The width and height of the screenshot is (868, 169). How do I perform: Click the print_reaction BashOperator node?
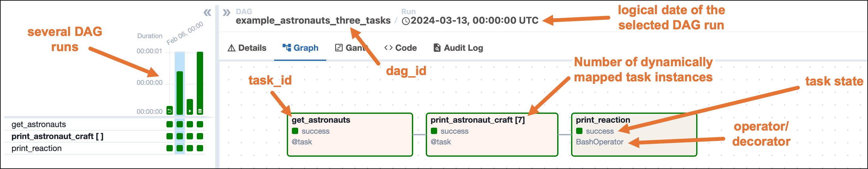point(634,135)
